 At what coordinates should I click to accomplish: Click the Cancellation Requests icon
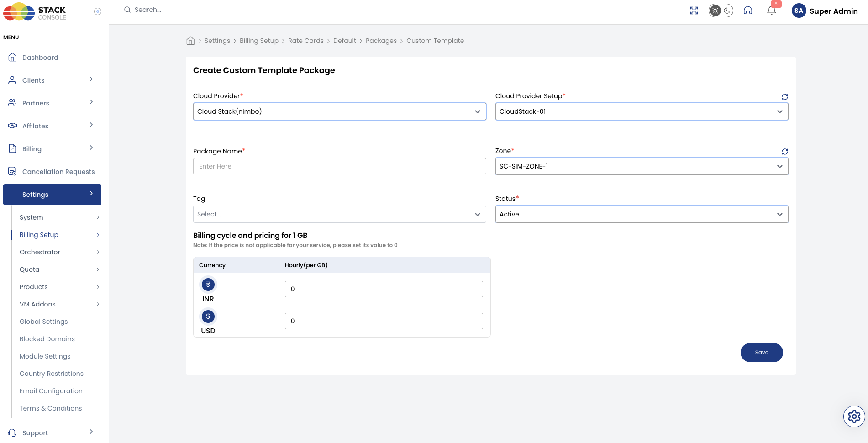click(x=12, y=171)
